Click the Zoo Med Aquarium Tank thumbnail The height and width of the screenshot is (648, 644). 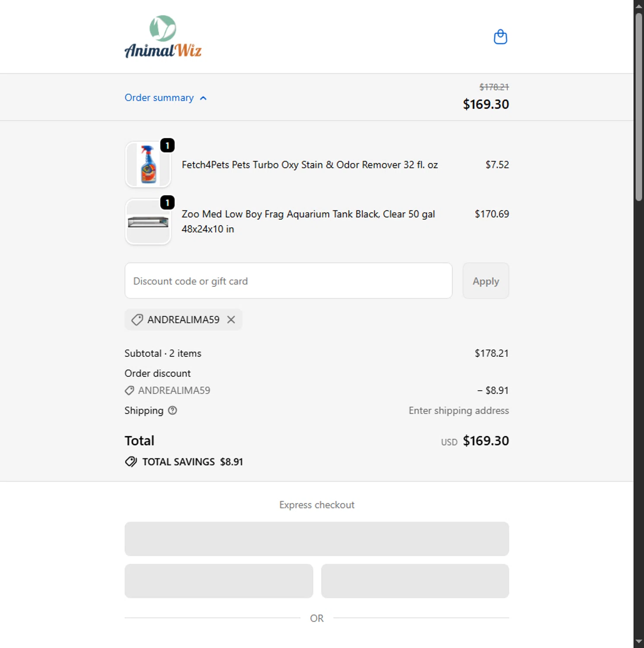click(148, 222)
